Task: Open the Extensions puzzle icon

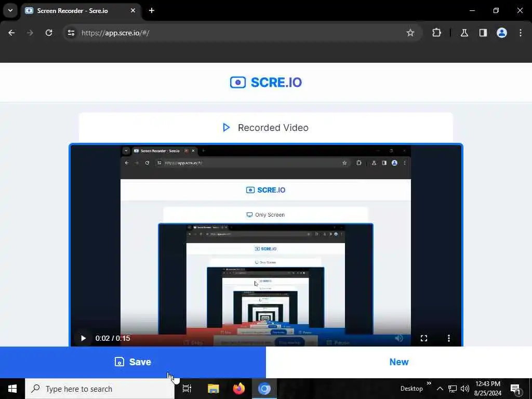Action: (x=436, y=33)
